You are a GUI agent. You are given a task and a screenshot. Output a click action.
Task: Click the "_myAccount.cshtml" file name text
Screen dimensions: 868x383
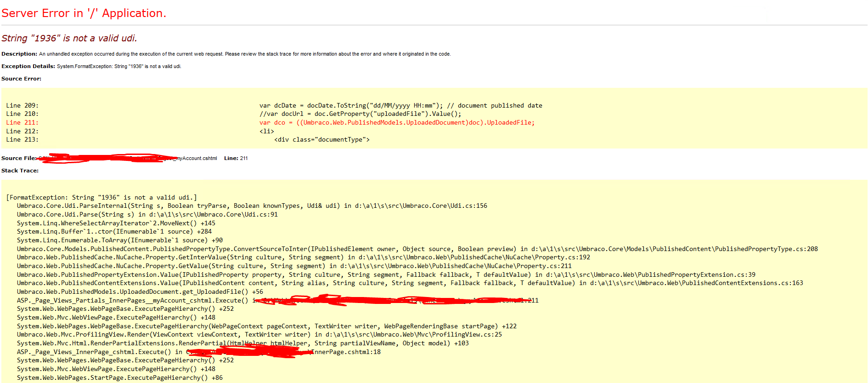(197, 158)
